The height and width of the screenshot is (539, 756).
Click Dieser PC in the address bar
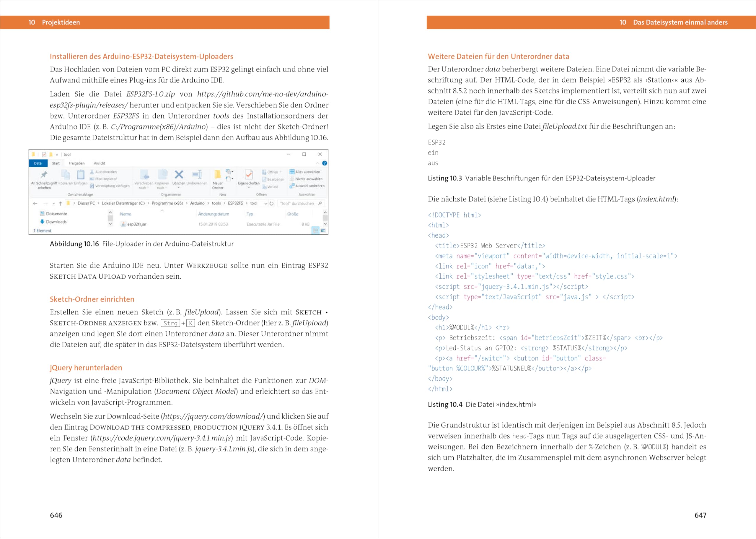pos(86,203)
